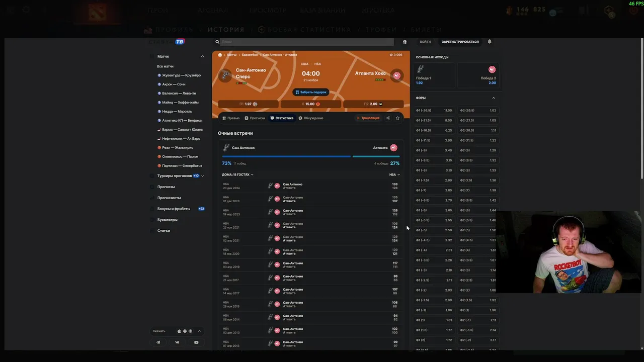Click the ЗАРЕГИСТРИРОВАТЬСЯ button

coord(460,42)
